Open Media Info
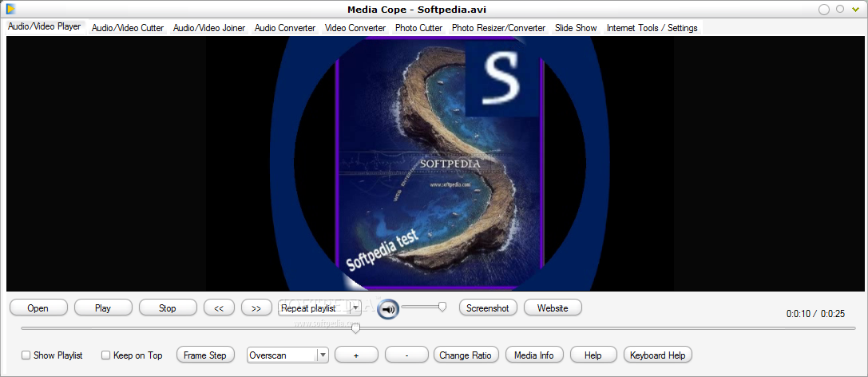This screenshot has height=377, width=868. [x=534, y=355]
